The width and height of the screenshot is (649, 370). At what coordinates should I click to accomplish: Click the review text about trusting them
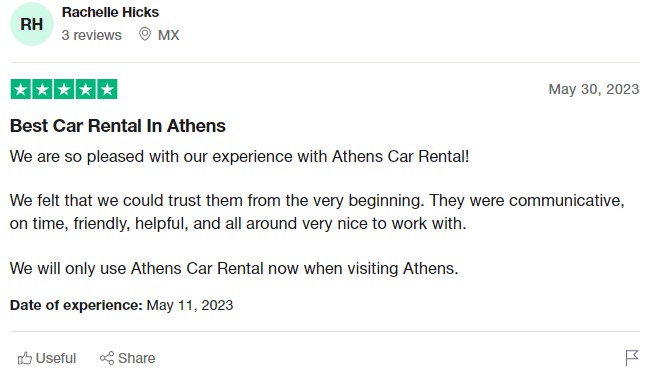tap(317, 212)
